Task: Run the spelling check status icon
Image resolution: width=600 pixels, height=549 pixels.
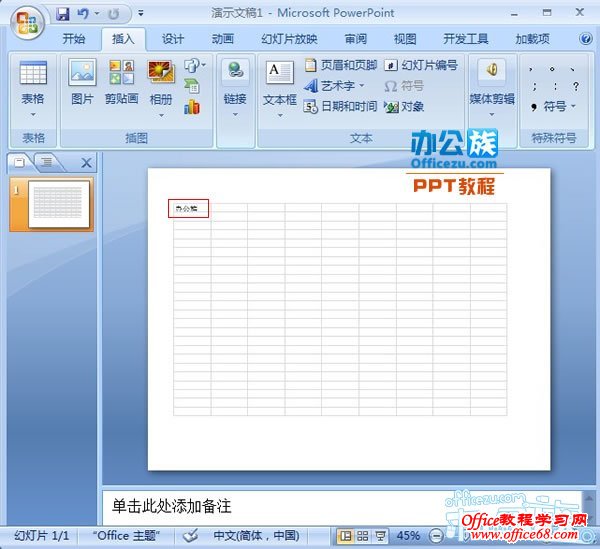Action: coord(190,536)
